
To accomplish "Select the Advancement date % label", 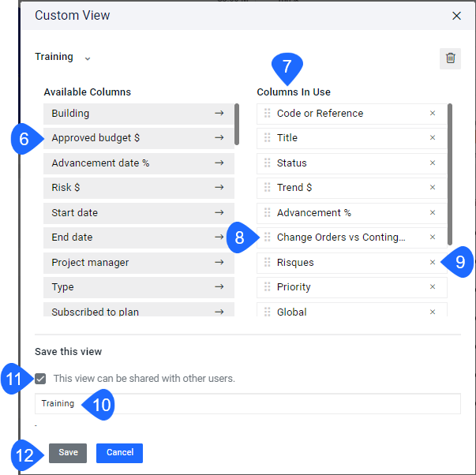I will [100, 163].
